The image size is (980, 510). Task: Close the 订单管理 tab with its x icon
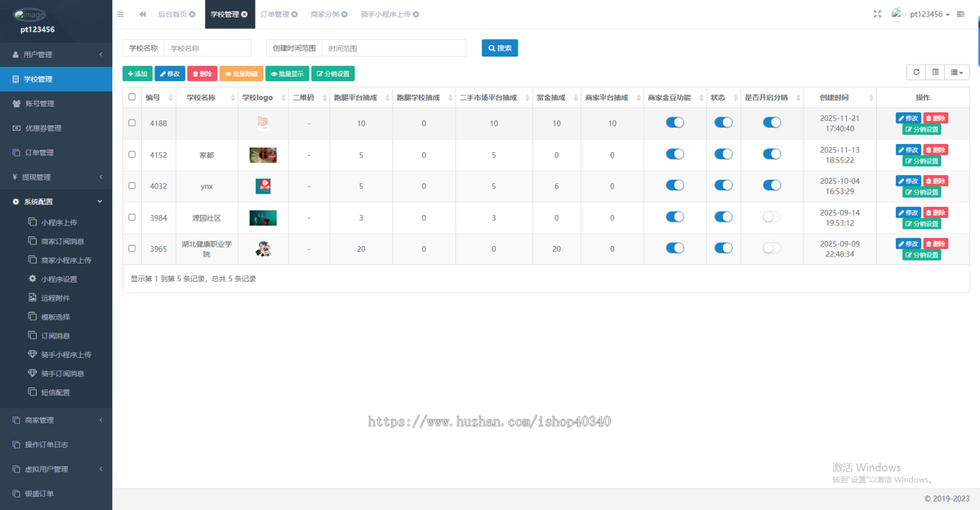[x=294, y=15]
